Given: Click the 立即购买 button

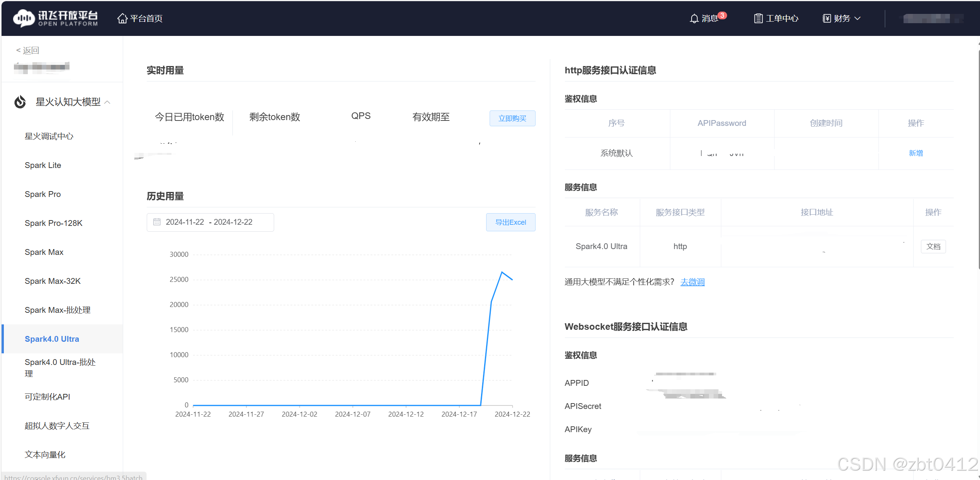Looking at the screenshot, I should [512, 118].
